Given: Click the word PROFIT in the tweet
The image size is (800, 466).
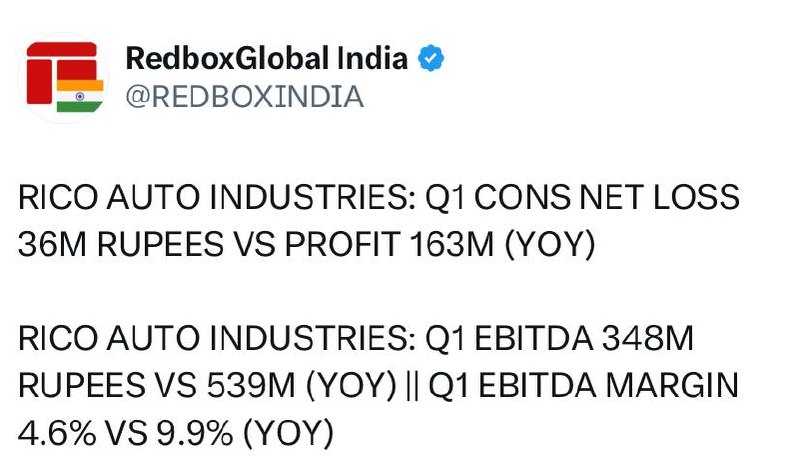Looking at the screenshot, I should 342,244.
